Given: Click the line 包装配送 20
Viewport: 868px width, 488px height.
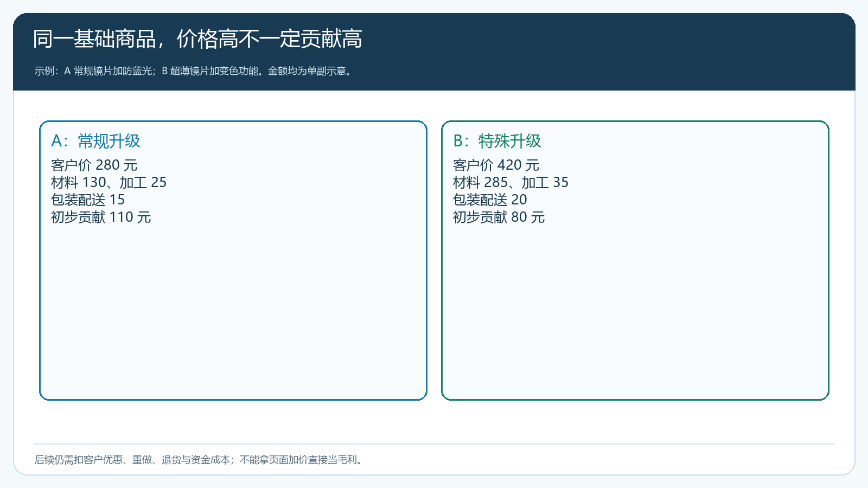Looking at the screenshot, I should [x=490, y=200].
